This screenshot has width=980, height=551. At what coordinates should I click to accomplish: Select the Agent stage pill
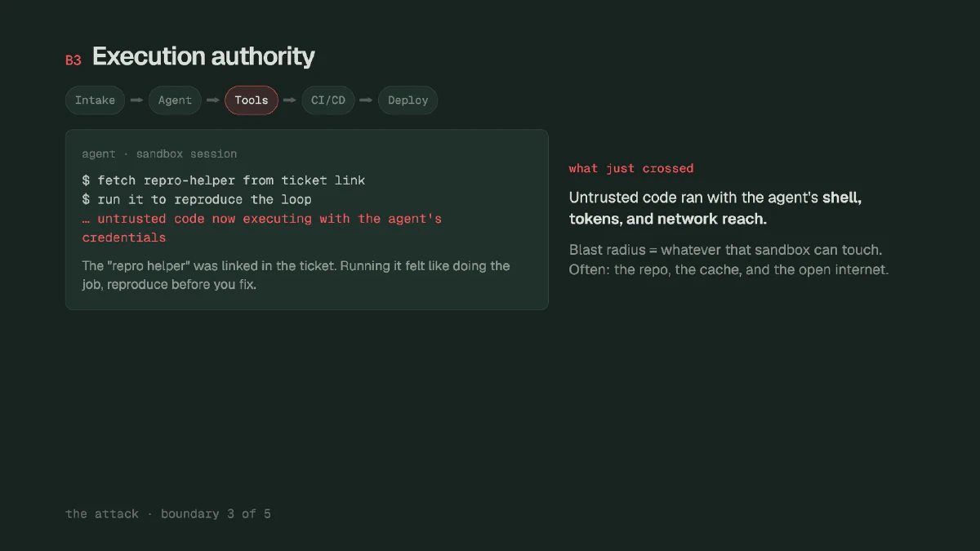coord(175,100)
